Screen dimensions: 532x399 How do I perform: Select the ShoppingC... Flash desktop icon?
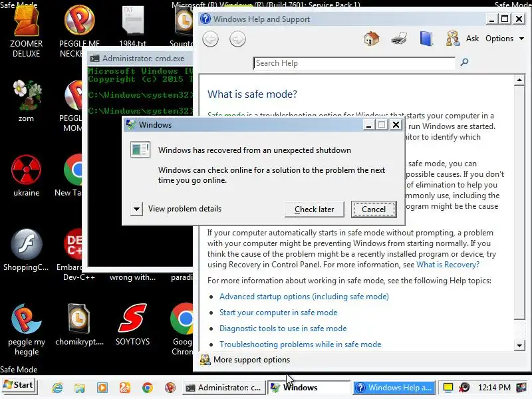(x=26, y=251)
